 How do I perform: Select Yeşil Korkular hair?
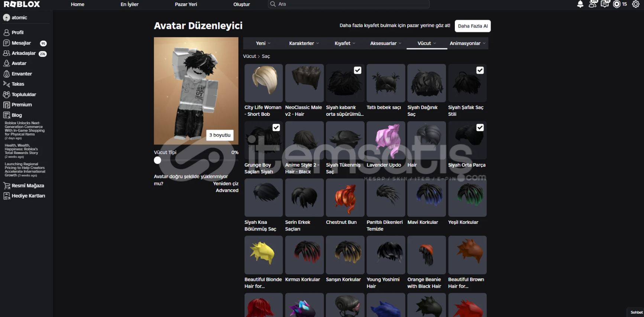467,197
